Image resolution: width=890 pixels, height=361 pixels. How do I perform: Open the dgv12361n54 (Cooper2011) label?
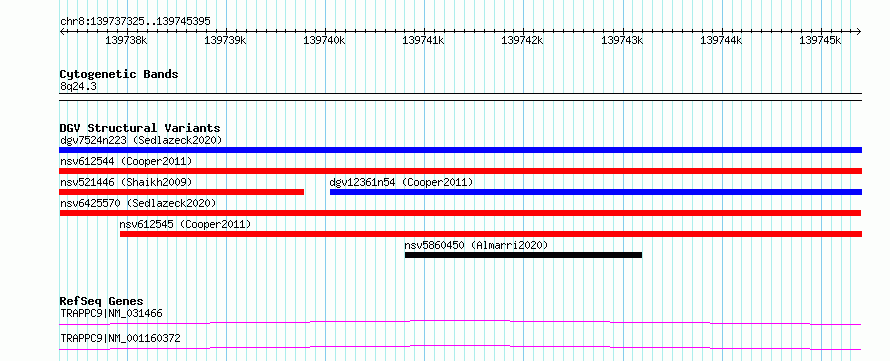(401, 182)
